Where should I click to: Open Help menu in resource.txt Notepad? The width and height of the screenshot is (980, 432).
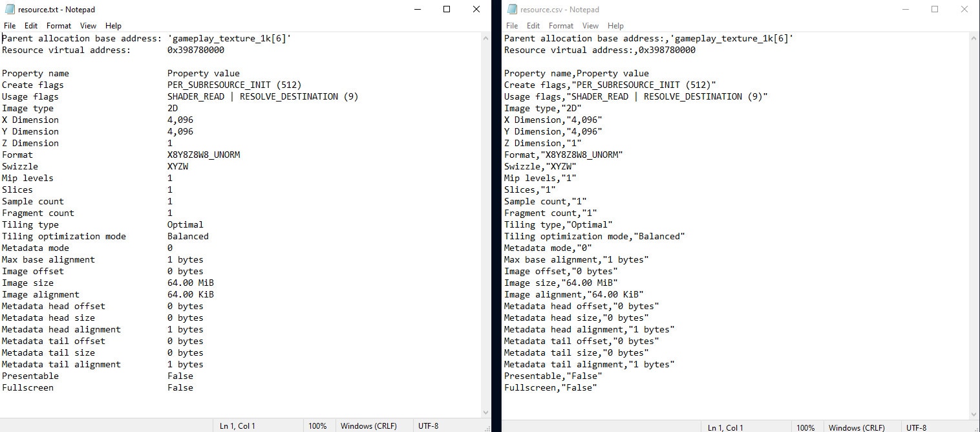coord(113,26)
